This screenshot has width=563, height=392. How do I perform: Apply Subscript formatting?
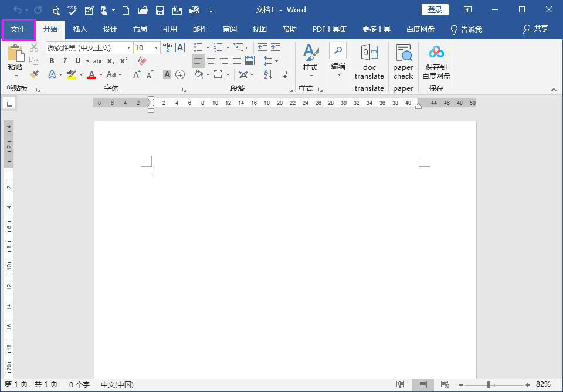(x=111, y=61)
